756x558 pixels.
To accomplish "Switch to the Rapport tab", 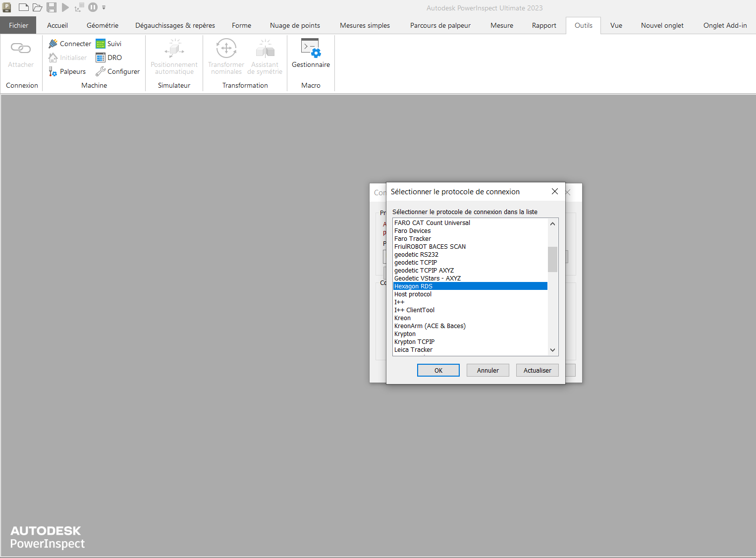I will [544, 25].
